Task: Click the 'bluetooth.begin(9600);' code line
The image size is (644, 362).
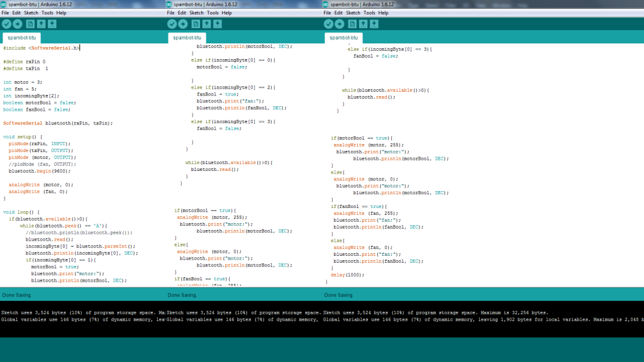Action: [40, 171]
